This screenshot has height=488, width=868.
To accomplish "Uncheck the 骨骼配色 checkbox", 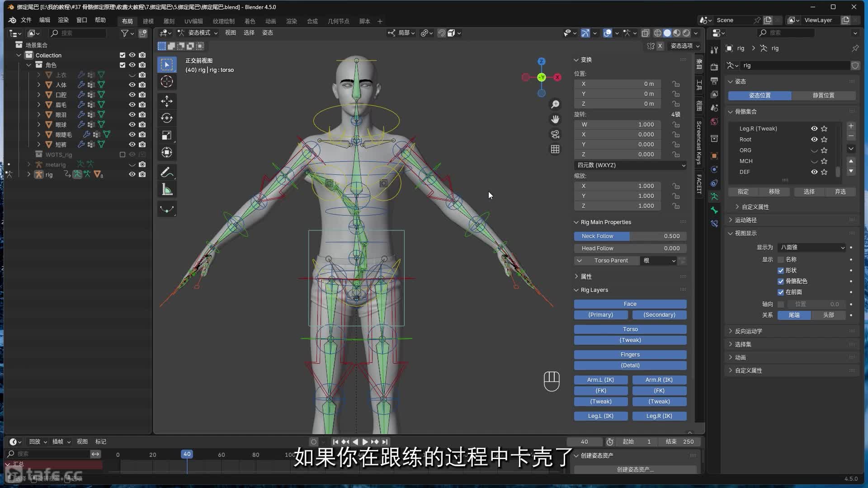I will click(781, 282).
